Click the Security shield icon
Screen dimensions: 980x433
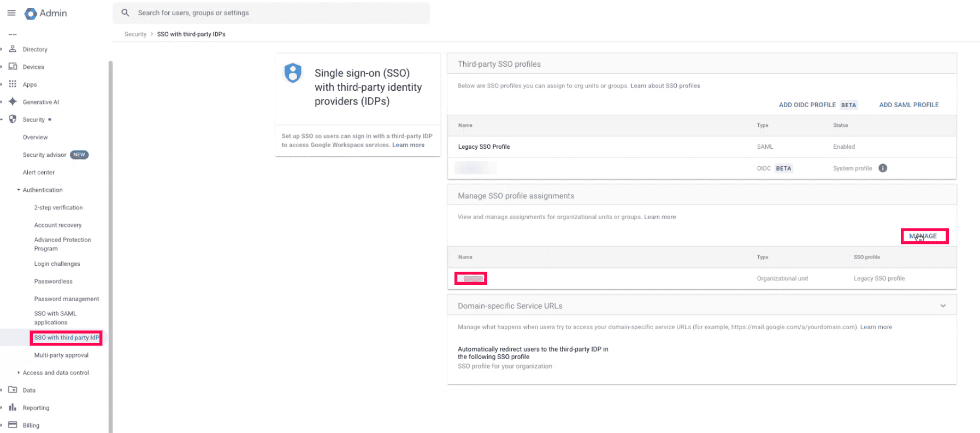[13, 119]
